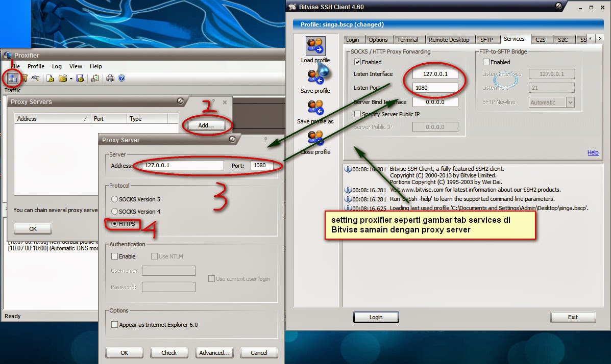This screenshot has height=364, width=611.
Task: Click the SOCKS Listen Port field
Action: pos(435,88)
